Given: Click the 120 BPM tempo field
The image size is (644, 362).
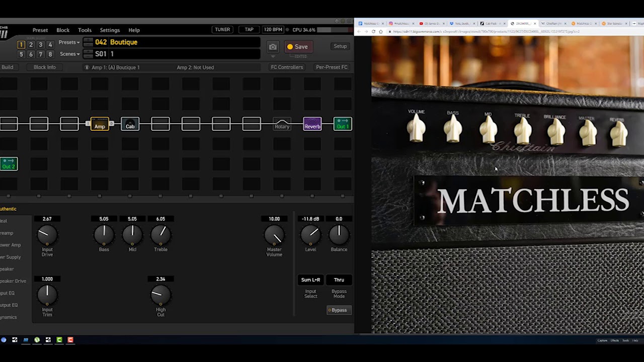Looking at the screenshot, I should click(273, 30).
